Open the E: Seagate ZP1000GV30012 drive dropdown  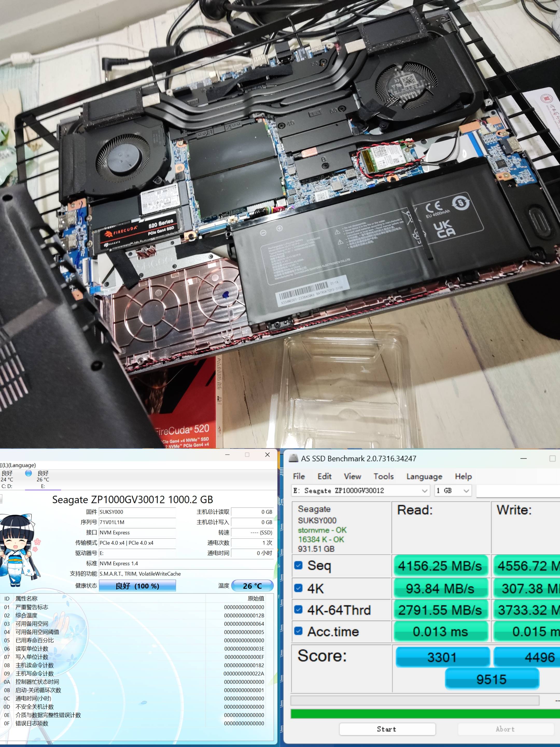click(361, 491)
